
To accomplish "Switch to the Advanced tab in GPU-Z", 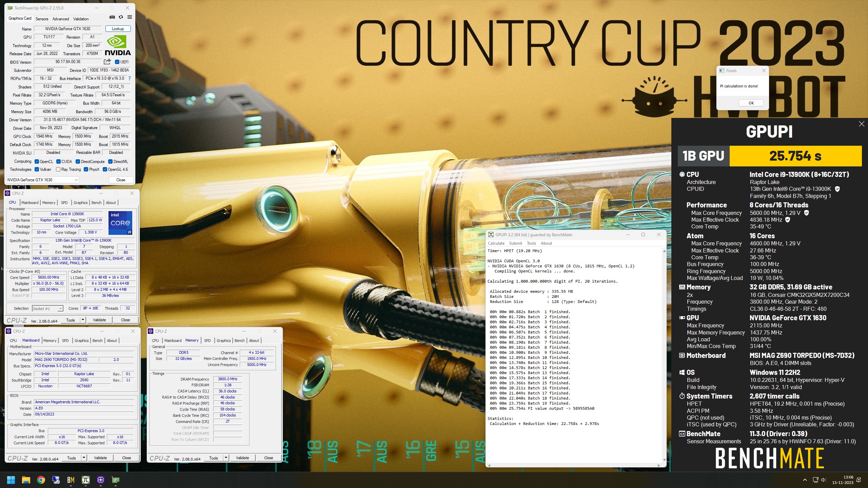I will [x=61, y=19].
